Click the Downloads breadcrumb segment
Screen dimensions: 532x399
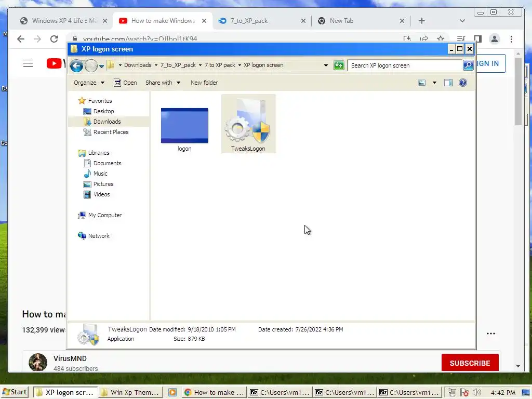[138, 65]
